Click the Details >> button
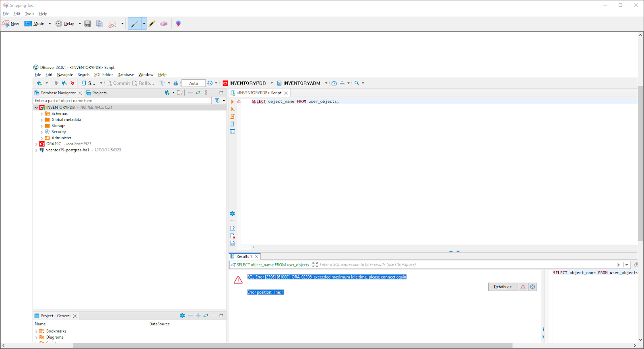Image resolution: width=644 pixels, height=349 pixels. tap(503, 287)
